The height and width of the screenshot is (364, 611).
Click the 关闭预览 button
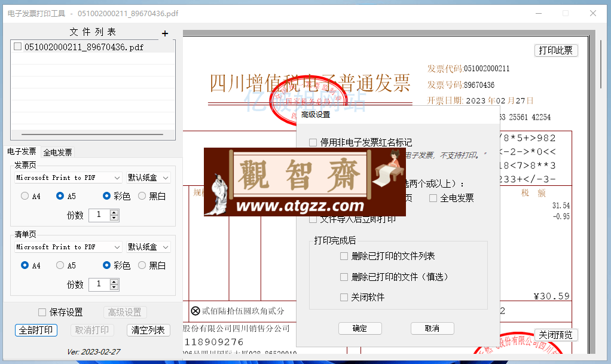555,335
